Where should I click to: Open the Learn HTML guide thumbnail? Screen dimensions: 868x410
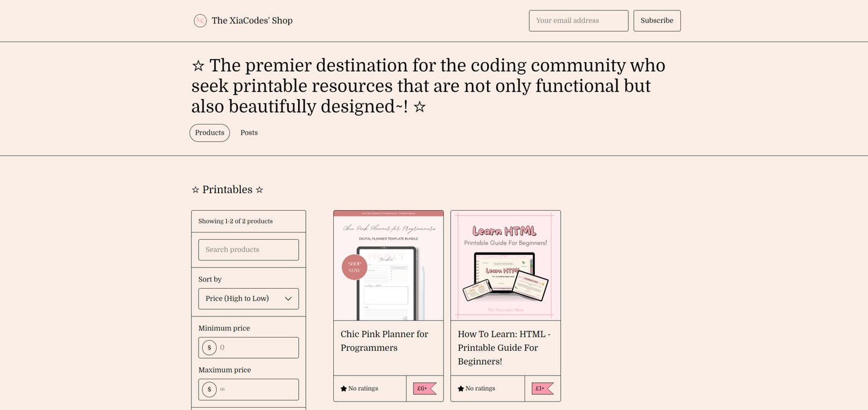coord(506,266)
